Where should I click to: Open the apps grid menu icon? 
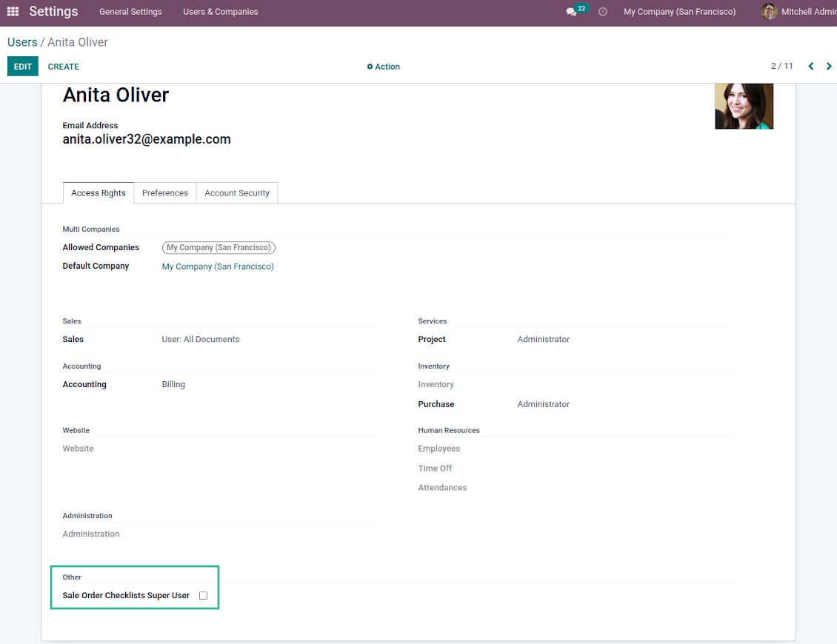[13, 11]
